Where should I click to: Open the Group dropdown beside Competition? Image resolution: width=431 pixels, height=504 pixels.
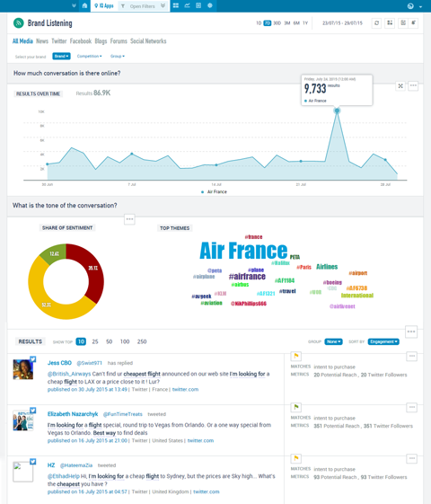[118, 57]
